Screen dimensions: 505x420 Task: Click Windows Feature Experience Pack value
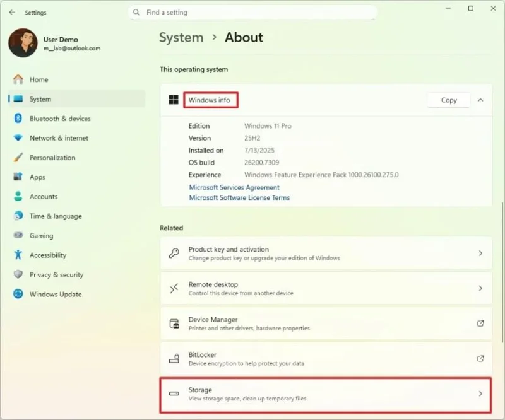pos(321,175)
